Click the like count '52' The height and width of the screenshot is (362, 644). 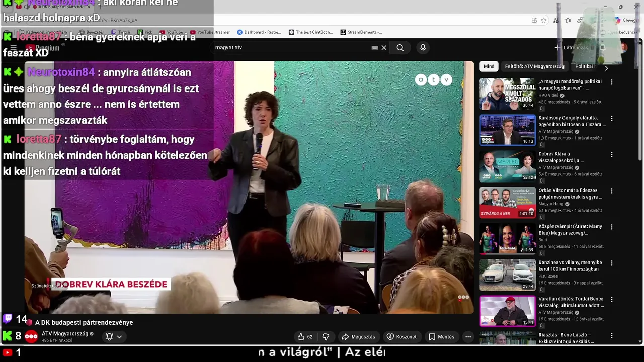tap(310, 337)
